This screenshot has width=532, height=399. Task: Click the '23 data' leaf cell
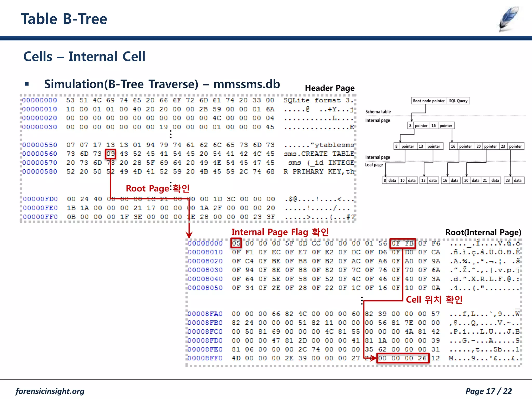pyautogui.click(x=514, y=180)
